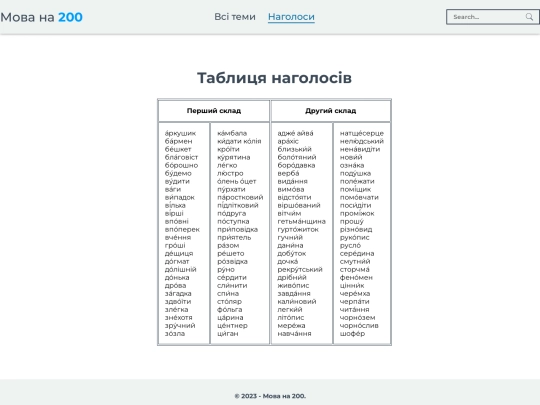Select the word ка́мбала
The width and height of the screenshot is (540, 405).
232,133
